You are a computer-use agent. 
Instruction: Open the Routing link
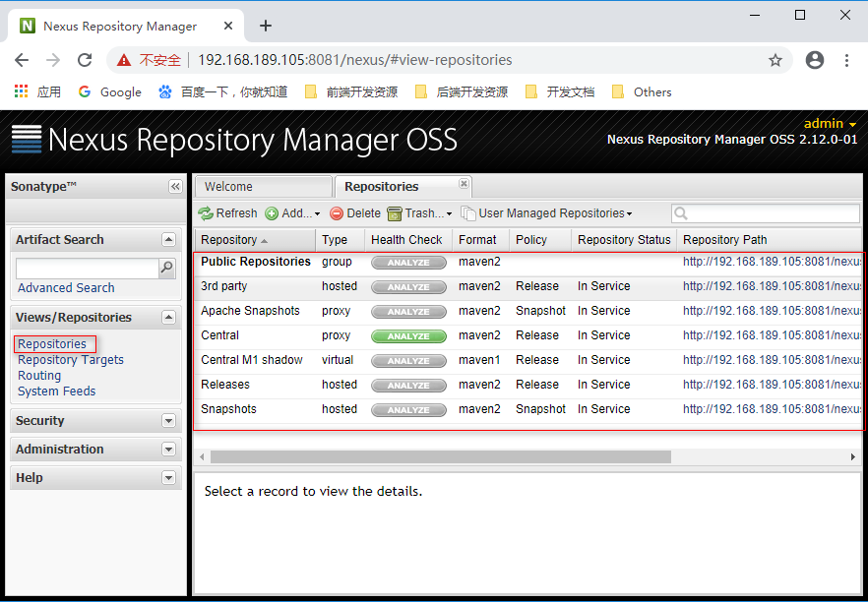pos(39,375)
